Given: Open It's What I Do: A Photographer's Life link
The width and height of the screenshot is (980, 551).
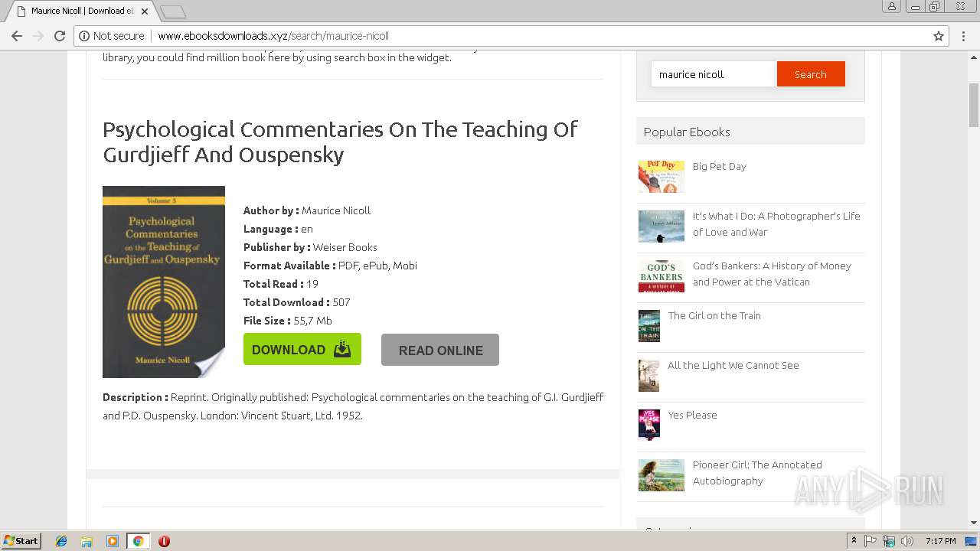Looking at the screenshot, I should click(x=776, y=224).
